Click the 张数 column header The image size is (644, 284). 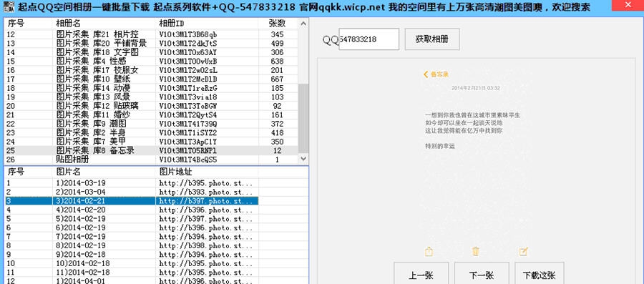(278, 24)
